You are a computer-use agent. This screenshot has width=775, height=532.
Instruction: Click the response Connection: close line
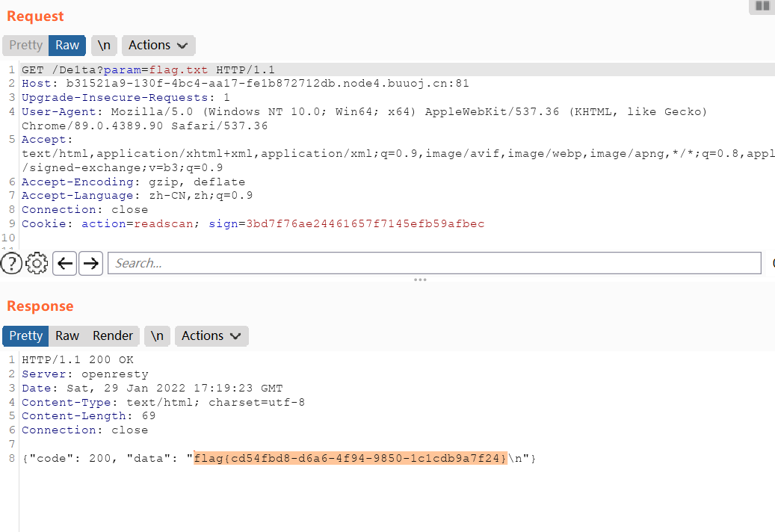tap(84, 430)
